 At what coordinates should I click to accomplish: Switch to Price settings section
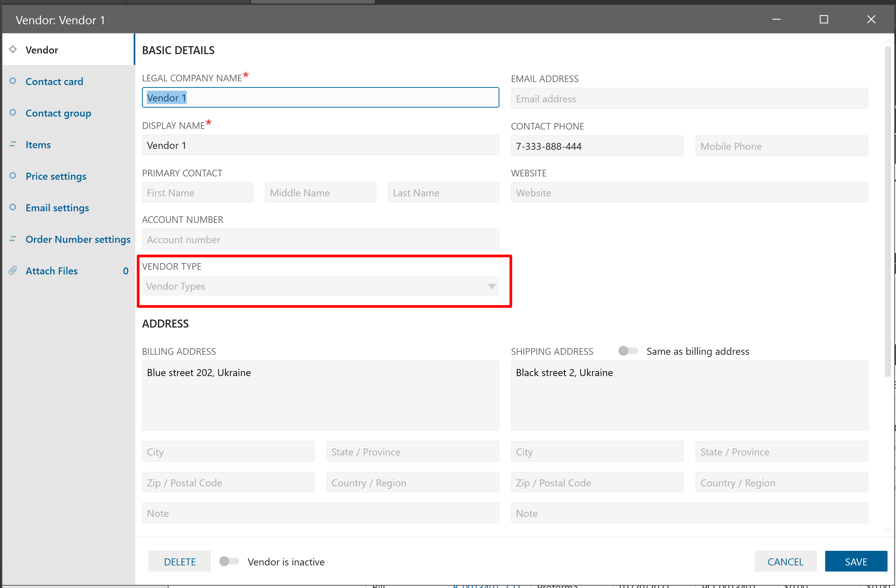point(56,176)
